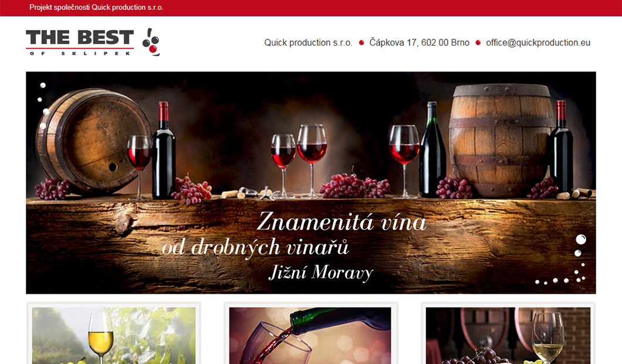Image resolution: width=622 pixels, height=364 pixels.
Task: Open the office@quickproduction.eu email link
Action: coord(538,43)
